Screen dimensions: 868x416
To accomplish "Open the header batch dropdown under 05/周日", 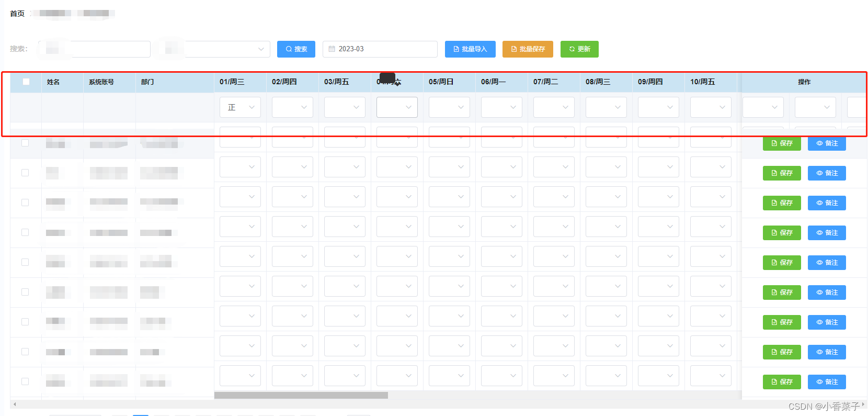I will [x=449, y=107].
